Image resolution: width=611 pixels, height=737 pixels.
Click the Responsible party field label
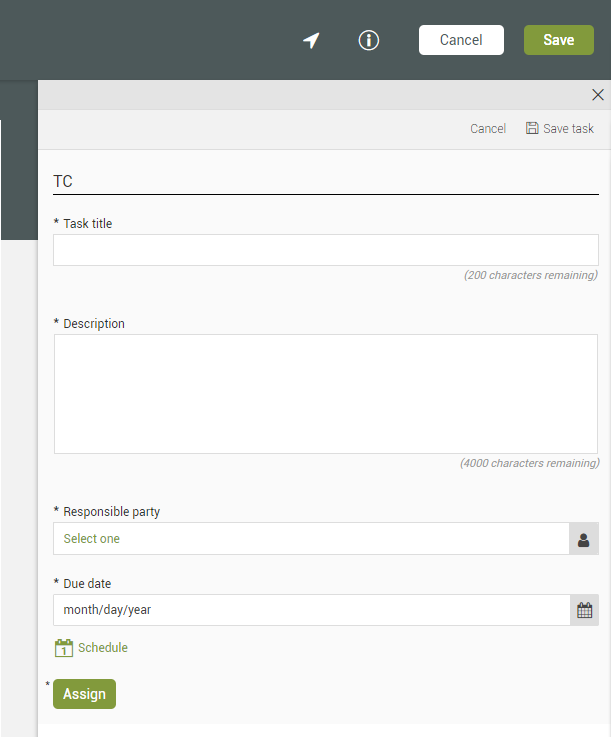(x=111, y=512)
